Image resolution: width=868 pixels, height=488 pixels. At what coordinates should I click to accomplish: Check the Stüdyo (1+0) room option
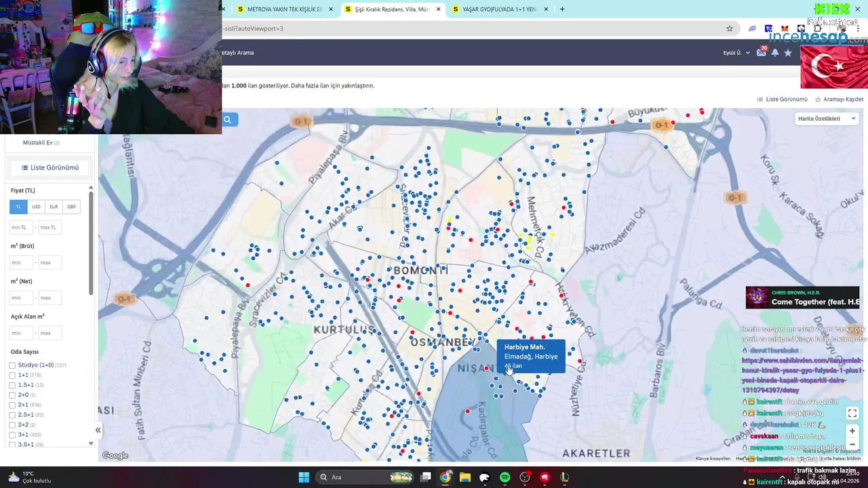coord(12,365)
